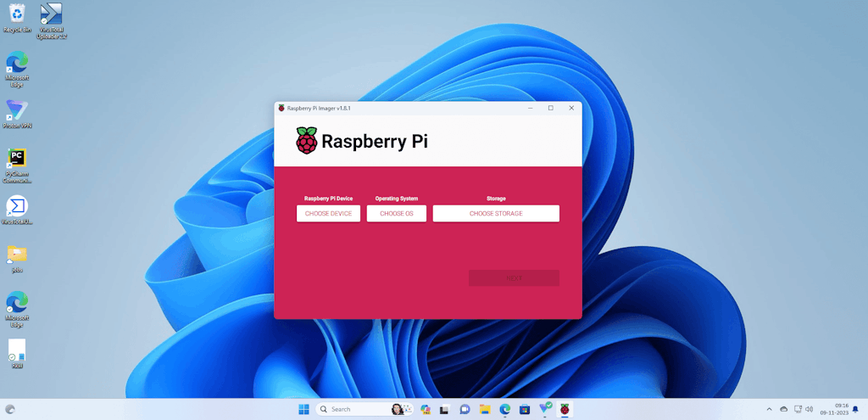868x420 pixels.
Task: Select the VirusTotal Uploader 2.2 desktop icon
Action: click(52, 20)
